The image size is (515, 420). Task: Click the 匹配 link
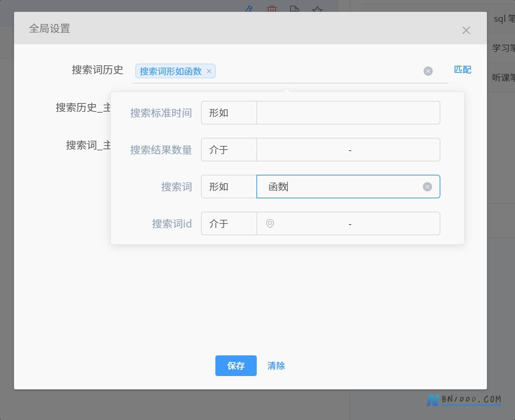(x=463, y=69)
